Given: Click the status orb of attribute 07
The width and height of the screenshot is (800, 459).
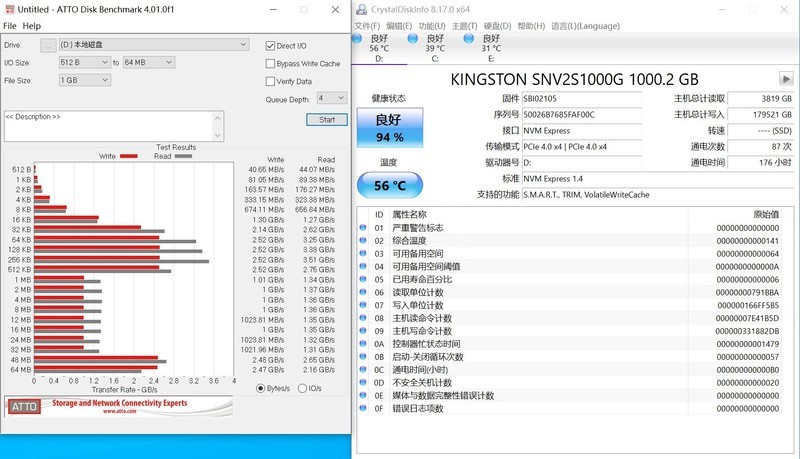Looking at the screenshot, I should click(363, 305).
